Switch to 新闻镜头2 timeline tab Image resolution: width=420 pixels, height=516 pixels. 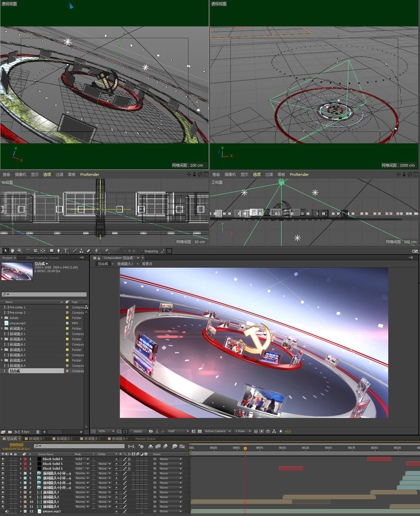(64, 438)
